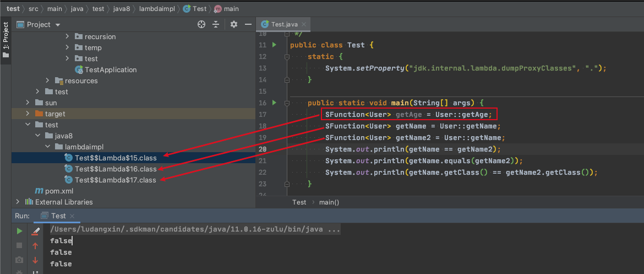Close the Test.java editor tab

click(304, 24)
